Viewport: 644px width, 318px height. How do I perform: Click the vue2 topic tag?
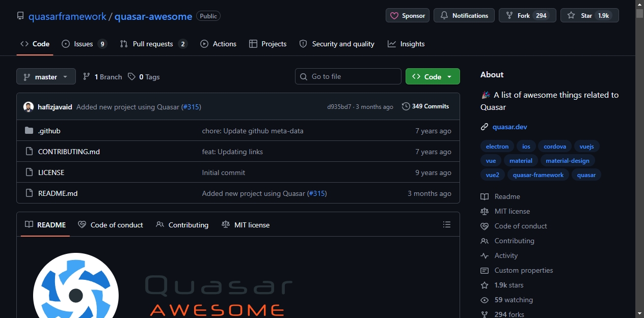493,175
